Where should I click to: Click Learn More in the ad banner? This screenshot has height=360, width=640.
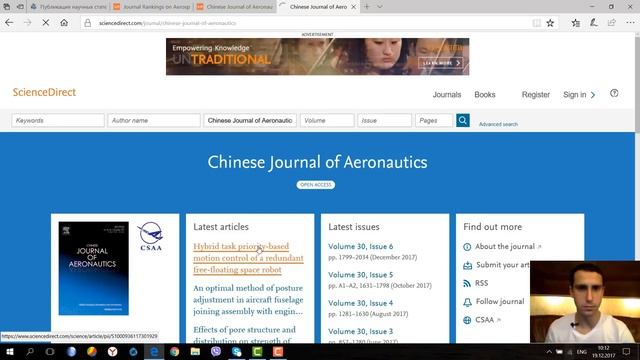(x=441, y=63)
